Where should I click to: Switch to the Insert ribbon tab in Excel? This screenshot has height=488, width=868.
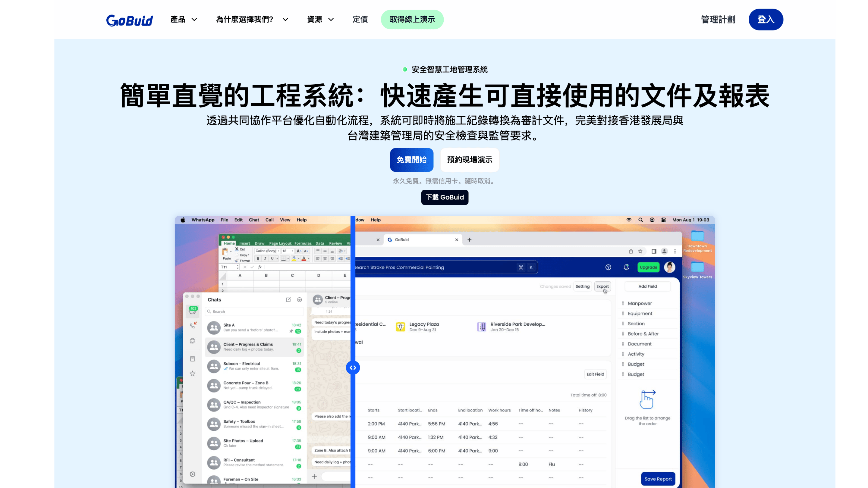244,243
